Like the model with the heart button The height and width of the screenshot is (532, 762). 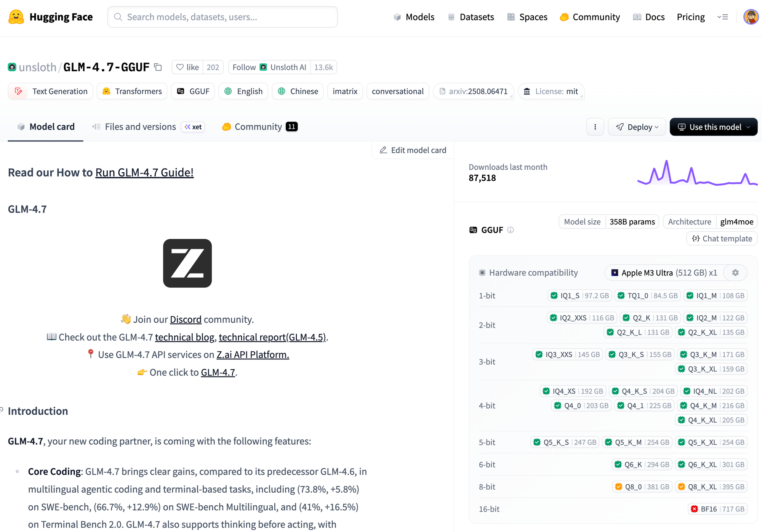[187, 67]
